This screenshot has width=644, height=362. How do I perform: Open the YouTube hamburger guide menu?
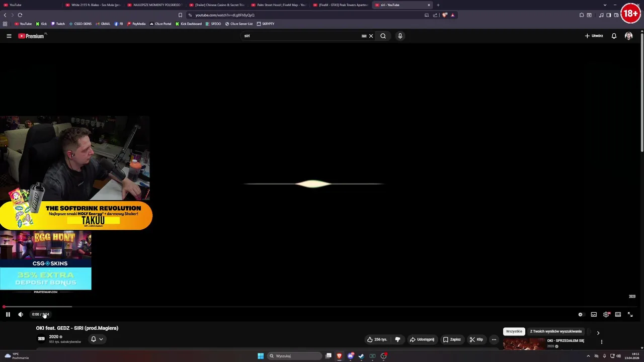(9, 36)
